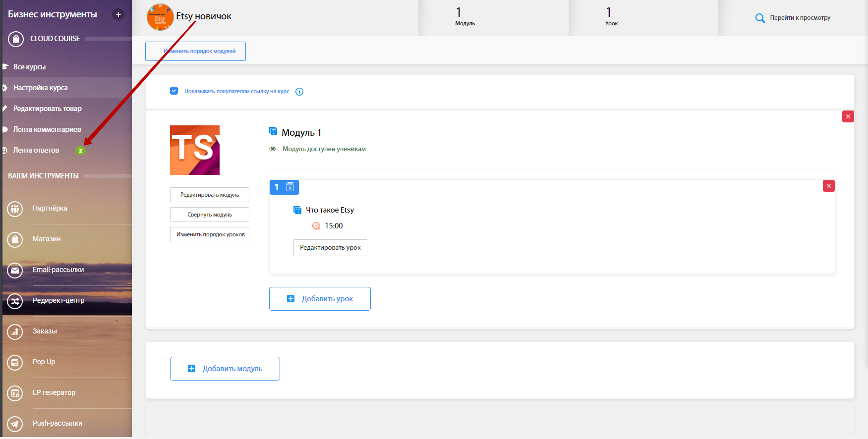The height and width of the screenshot is (439, 868).
Task: Click the text icon next to Модуль 1 title
Action: (273, 131)
